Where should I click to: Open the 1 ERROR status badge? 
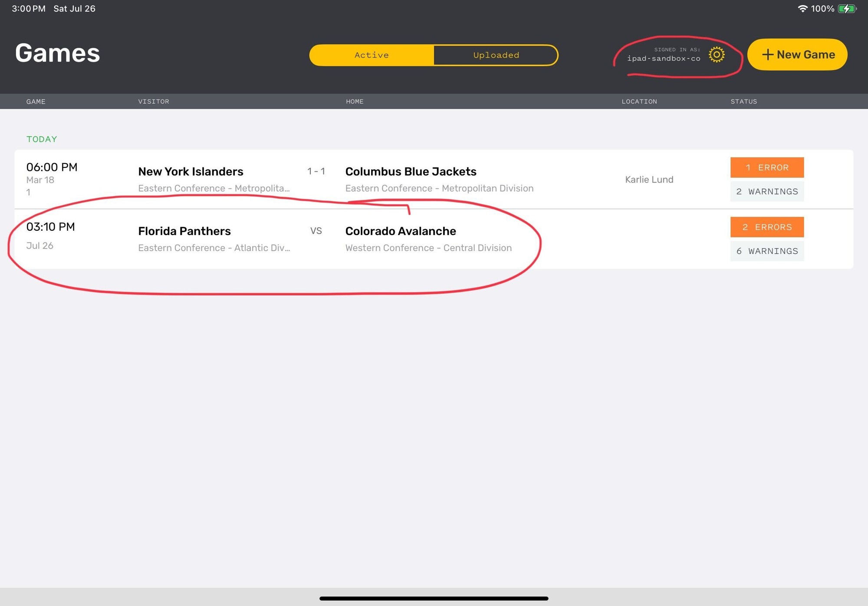point(767,167)
